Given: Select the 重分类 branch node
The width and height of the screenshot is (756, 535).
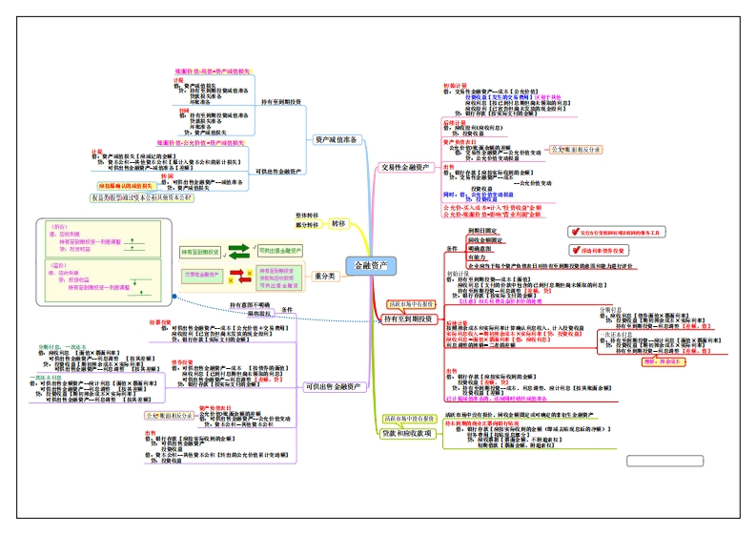Looking at the screenshot, I should click(x=324, y=277).
